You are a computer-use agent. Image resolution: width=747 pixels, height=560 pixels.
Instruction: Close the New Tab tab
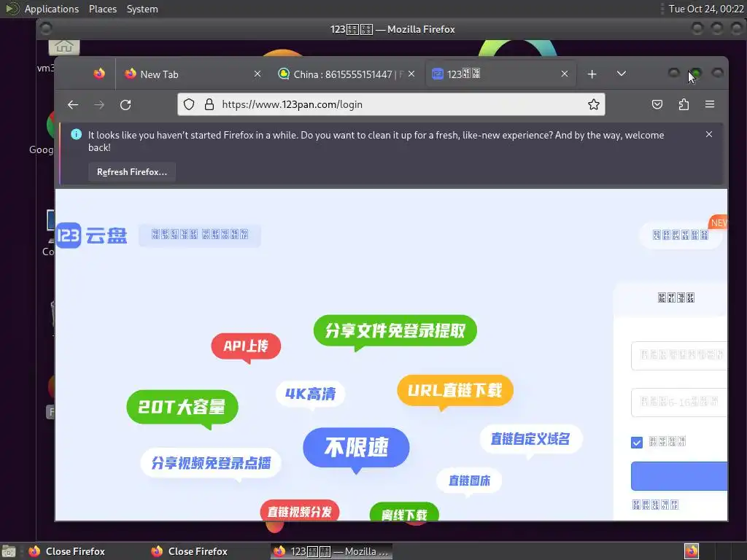pyautogui.click(x=258, y=74)
